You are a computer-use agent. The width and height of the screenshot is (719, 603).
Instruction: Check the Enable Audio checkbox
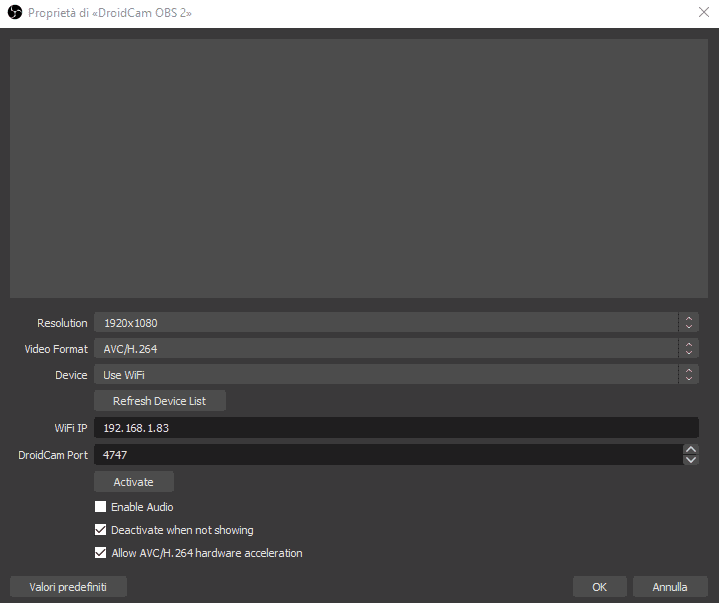tap(100, 507)
